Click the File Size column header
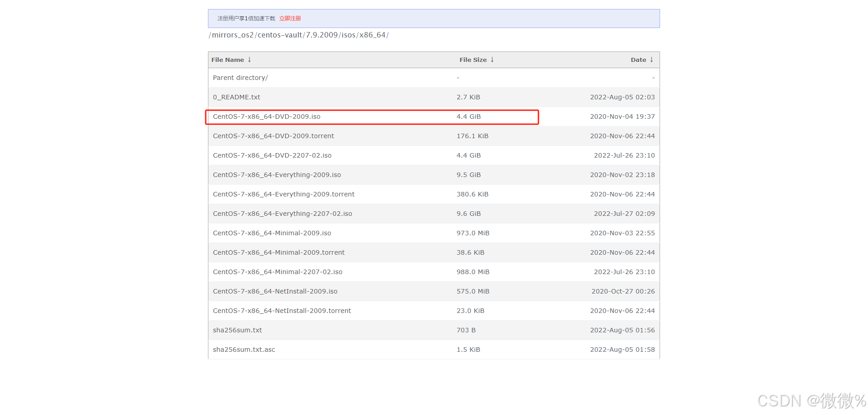The width and height of the screenshot is (868, 415). (x=473, y=60)
